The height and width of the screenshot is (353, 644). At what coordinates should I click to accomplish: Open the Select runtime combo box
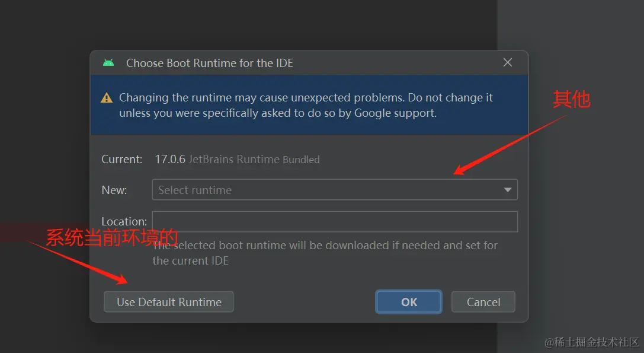(335, 189)
